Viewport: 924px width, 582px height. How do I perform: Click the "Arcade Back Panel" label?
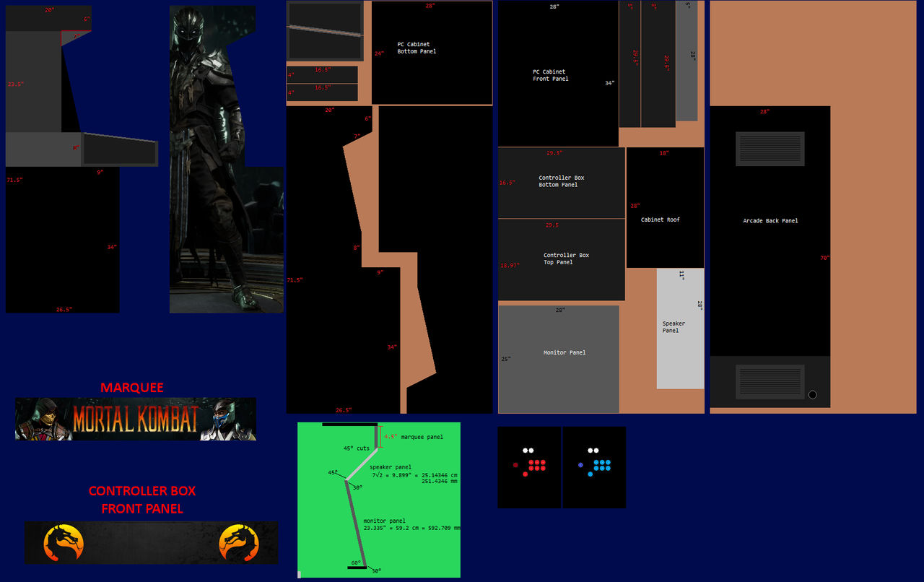tap(771, 221)
